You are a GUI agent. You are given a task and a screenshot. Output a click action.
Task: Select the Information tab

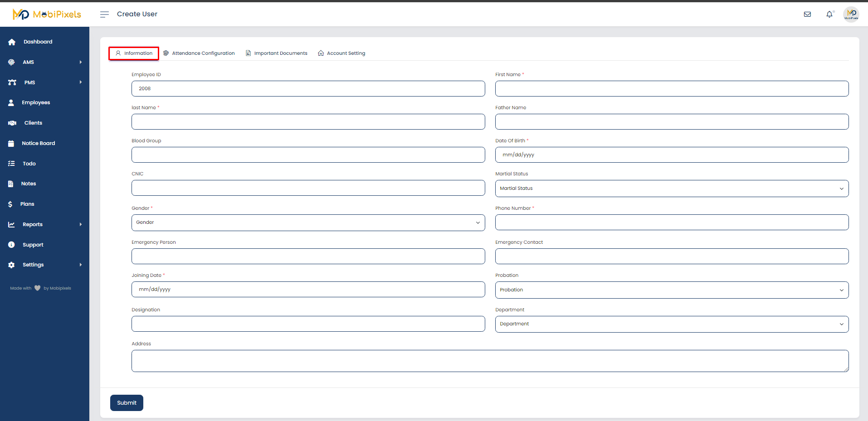(134, 53)
